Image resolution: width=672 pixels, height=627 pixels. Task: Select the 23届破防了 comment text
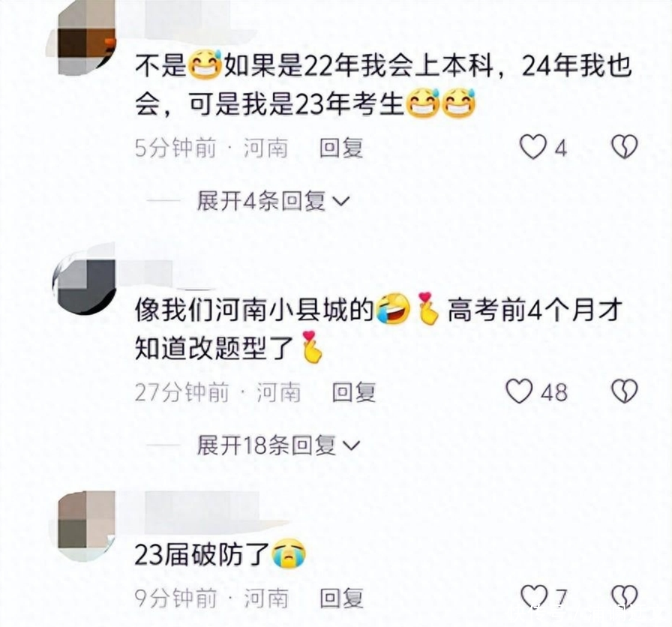point(220,554)
